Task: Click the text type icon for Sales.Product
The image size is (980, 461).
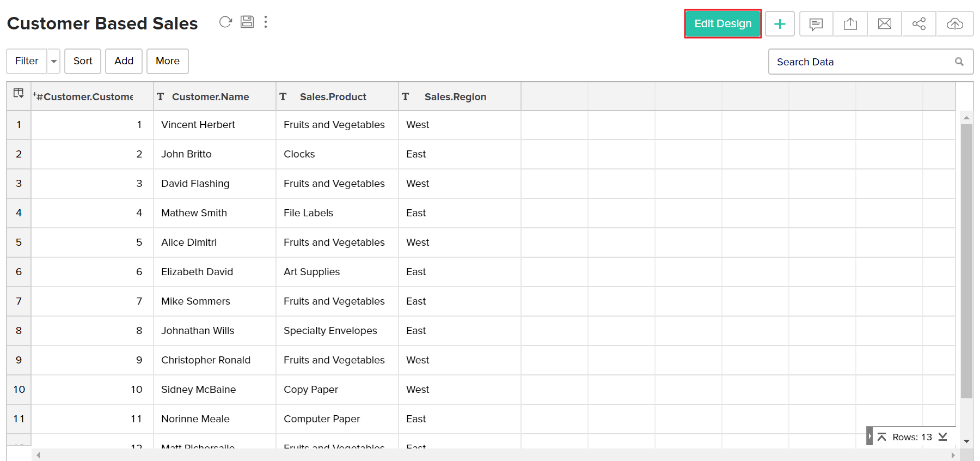Action: coord(283,96)
